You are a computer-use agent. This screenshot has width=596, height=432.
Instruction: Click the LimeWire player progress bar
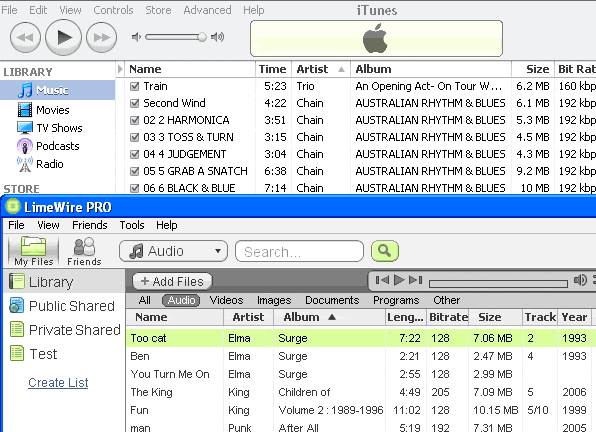click(x=498, y=283)
